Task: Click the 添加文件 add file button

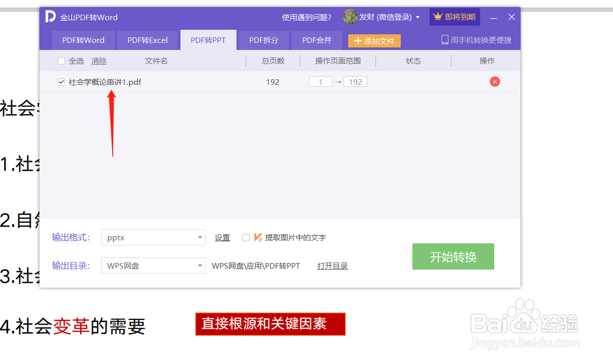Action: click(374, 41)
